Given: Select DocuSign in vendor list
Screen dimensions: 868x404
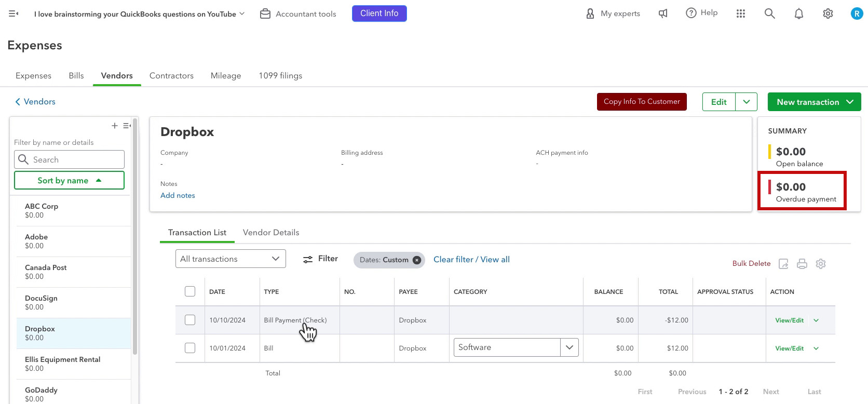Looking at the screenshot, I should [74, 302].
